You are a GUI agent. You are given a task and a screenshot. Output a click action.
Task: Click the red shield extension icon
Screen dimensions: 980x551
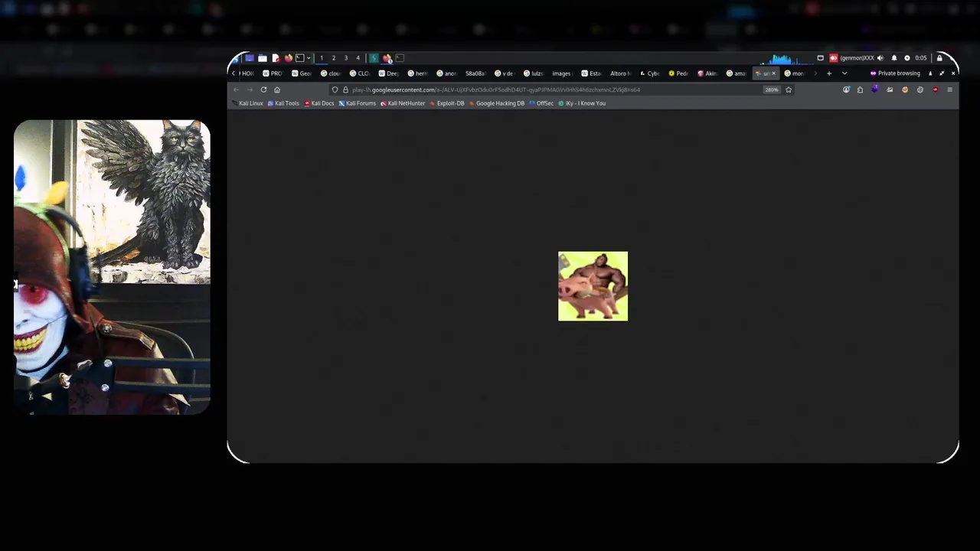point(935,90)
